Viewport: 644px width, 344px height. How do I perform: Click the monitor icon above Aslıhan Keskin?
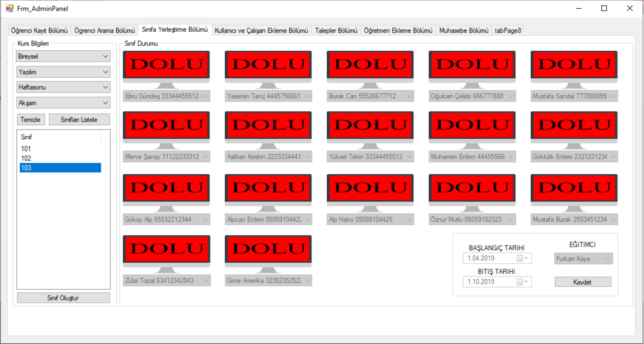tap(268, 126)
